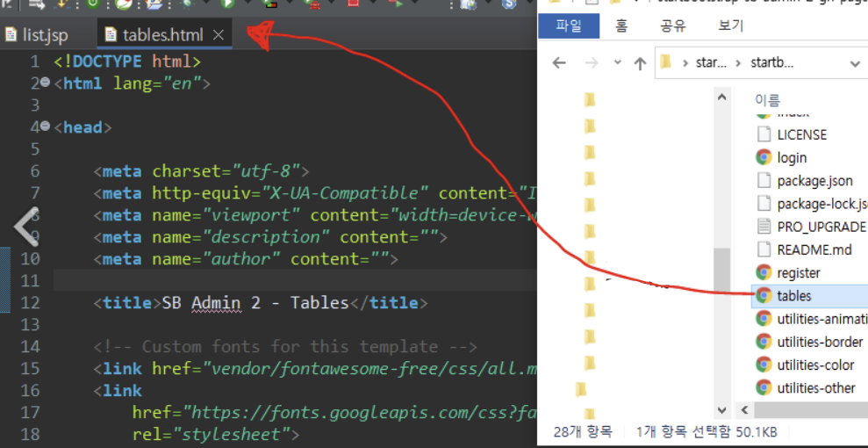Open the 홈 ribbon tab
The height and width of the screenshot is (448, 868).
(621, 26)
